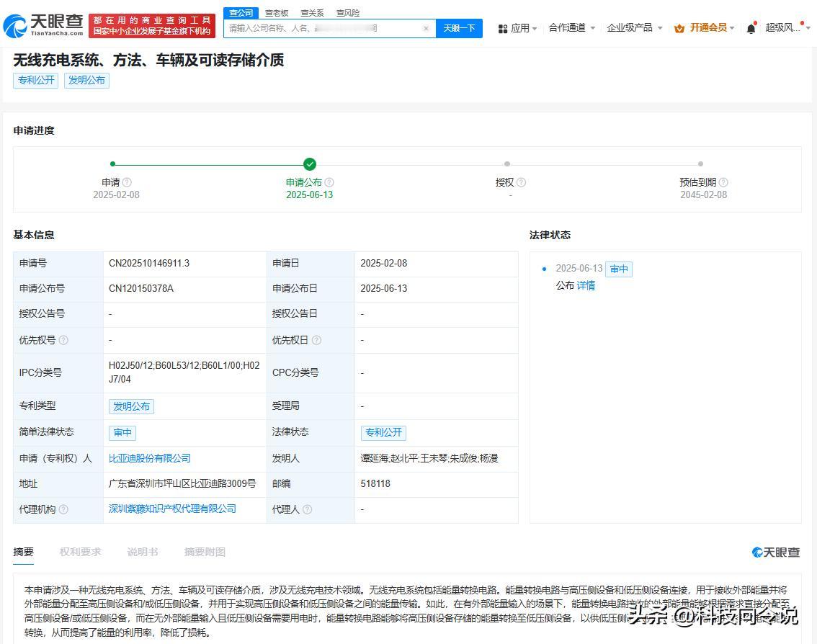Show help icon next to 代理人
The height and width of the screenshot is (644, 817).
pos(308,509)
